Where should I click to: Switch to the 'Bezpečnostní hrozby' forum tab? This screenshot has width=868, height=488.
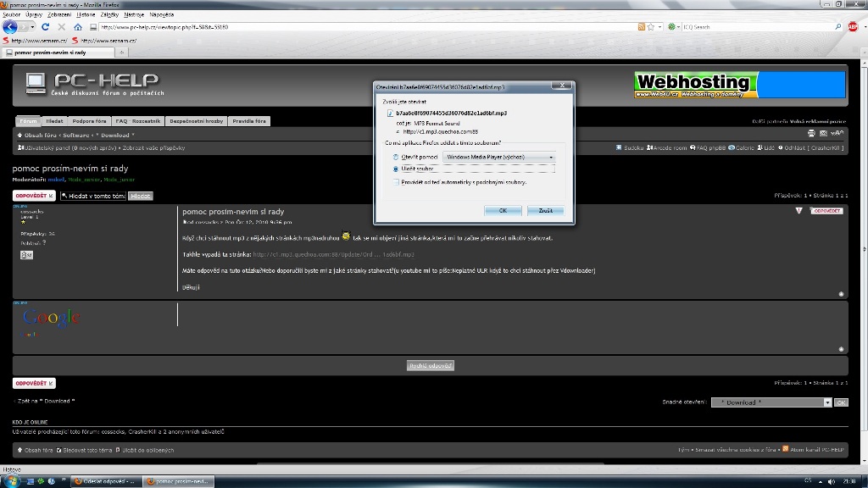pos(196,121)
